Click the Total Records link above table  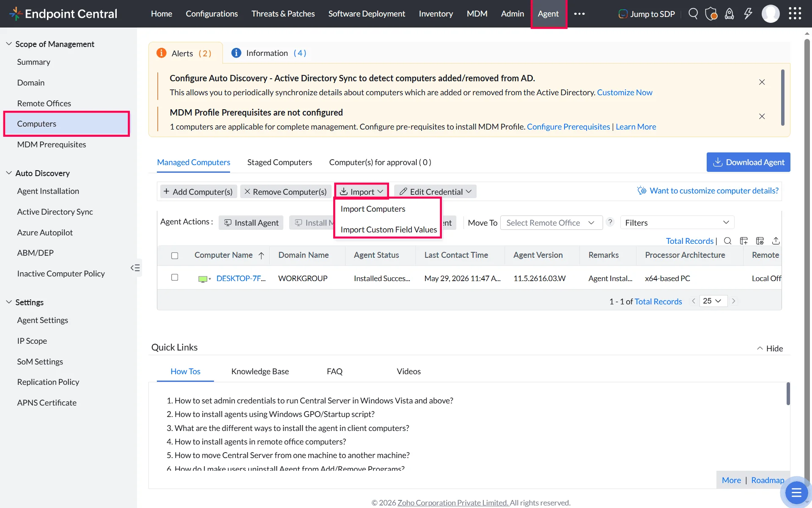coord(690,241)
